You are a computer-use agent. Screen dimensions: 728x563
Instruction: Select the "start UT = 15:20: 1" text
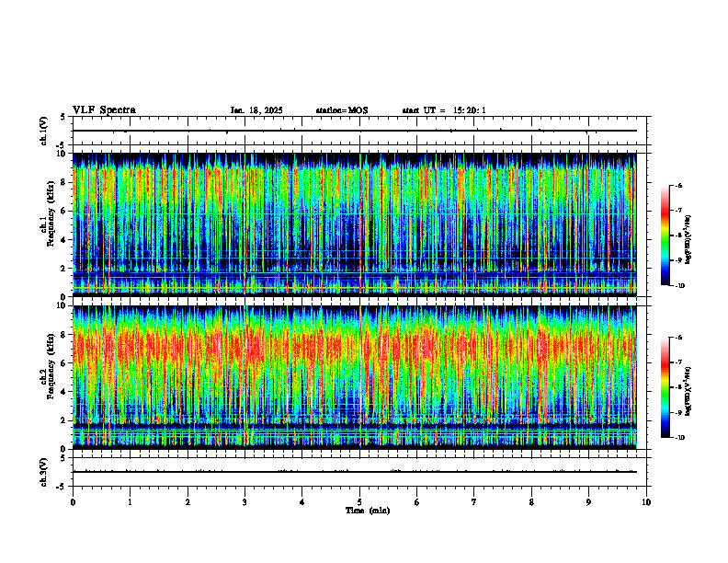444,110
